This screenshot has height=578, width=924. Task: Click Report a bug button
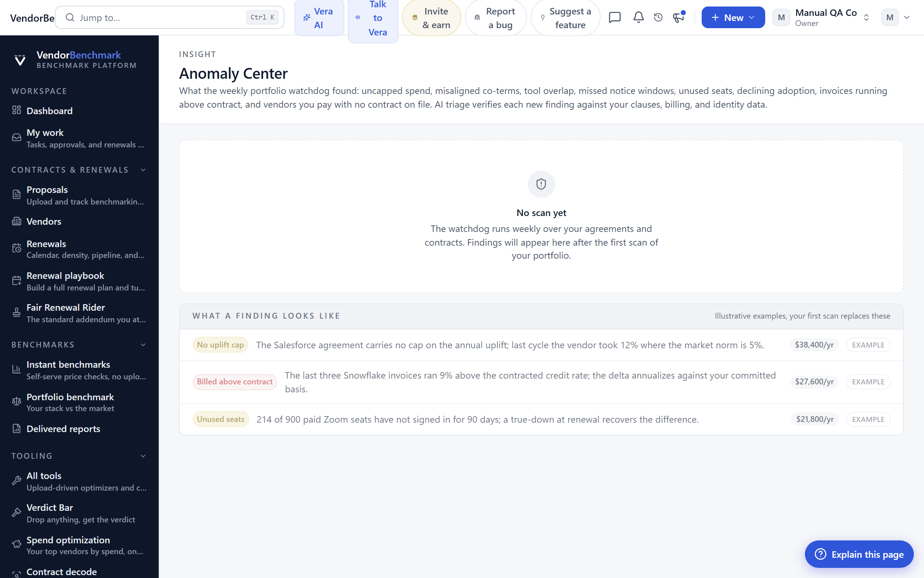coord(496,18)
